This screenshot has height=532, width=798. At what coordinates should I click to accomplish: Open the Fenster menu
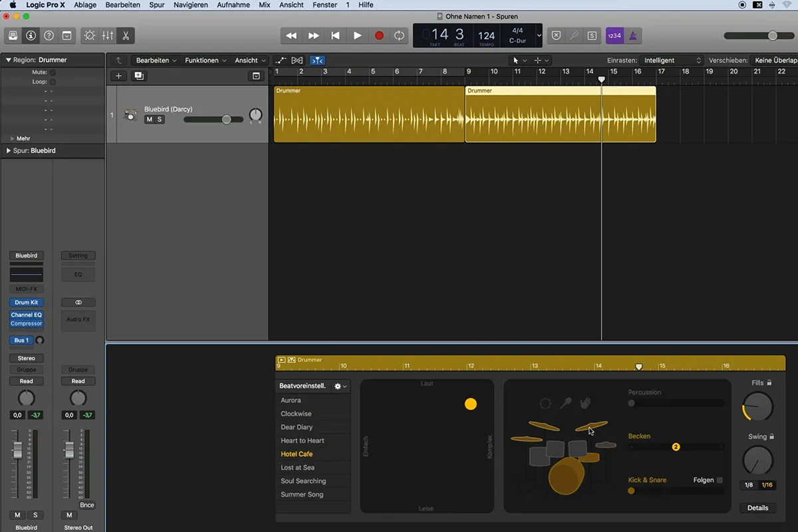[x=325, y=5]
